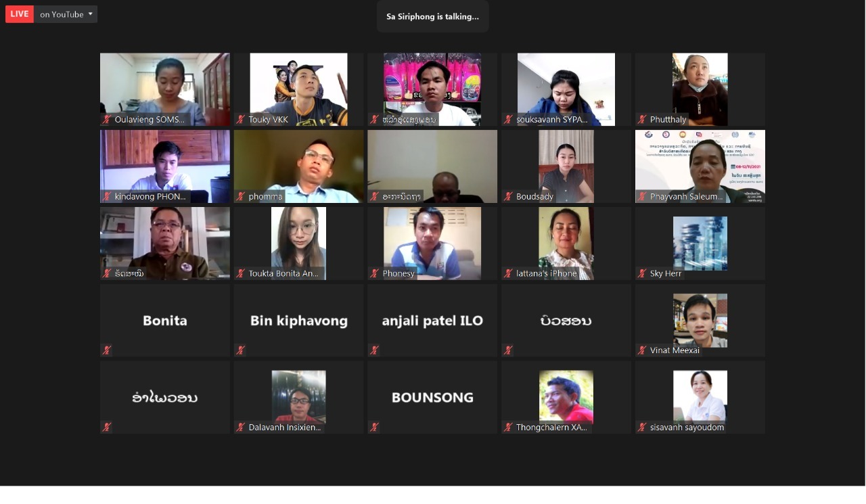This screenshot has width=866, height=504.
Task: Select sisavanh sayoudom video tile
Action: pos(700,397)
